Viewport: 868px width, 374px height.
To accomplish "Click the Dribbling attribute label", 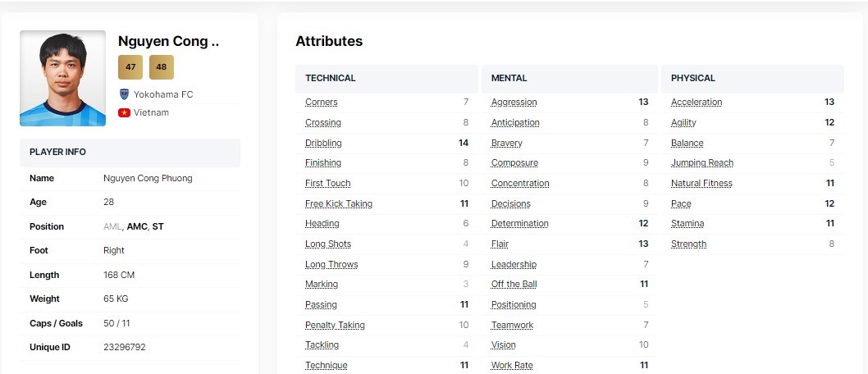I will tap(323, 143).
